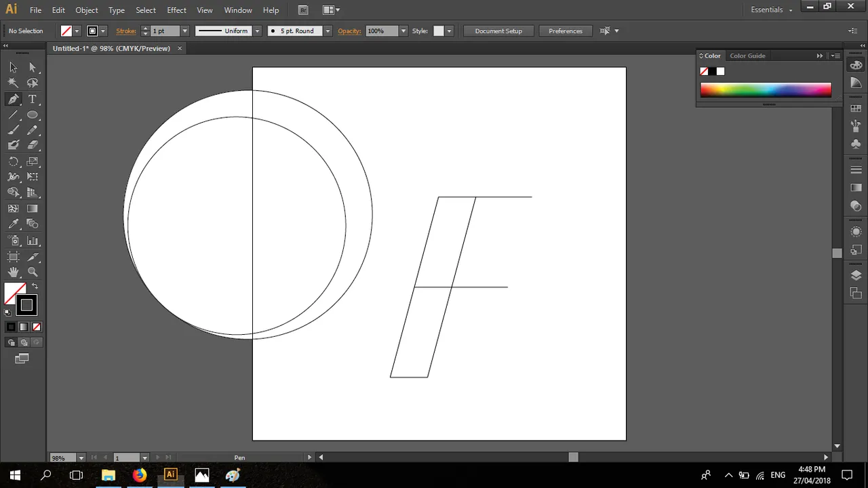Open the Artboards panel from dock
The height and width of the screenshot is (488, 868).
(856, 293)
